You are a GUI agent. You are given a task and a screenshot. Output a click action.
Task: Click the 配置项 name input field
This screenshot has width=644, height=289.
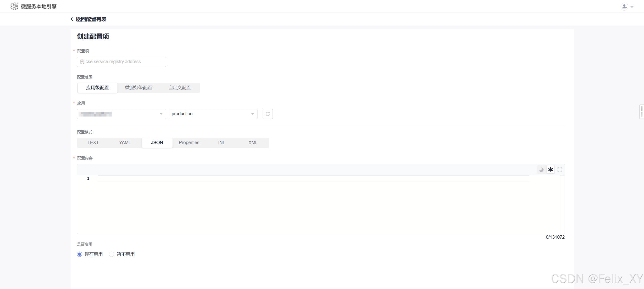[x=121, y=62]
